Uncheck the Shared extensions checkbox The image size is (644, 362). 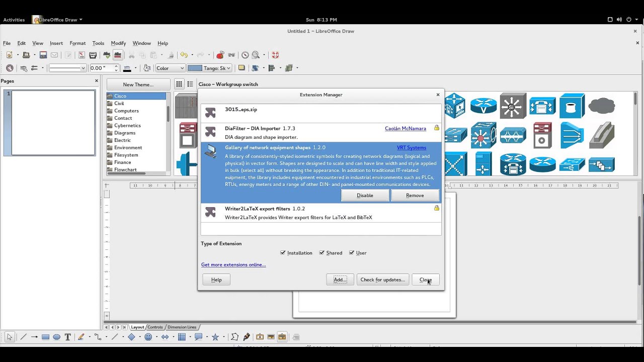click(x=321, y=253)
